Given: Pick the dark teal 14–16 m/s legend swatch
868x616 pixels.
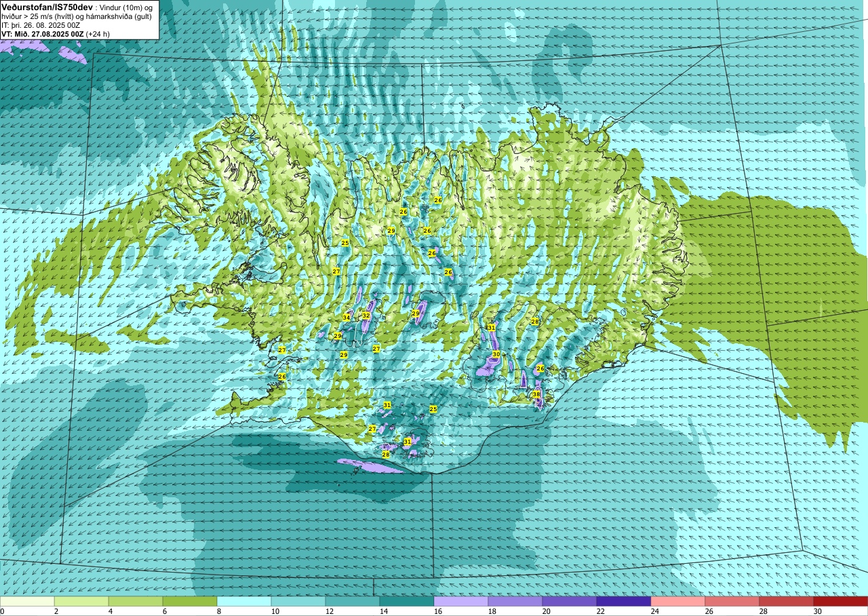Looking at the screenshot, I should tap(407, 601).
